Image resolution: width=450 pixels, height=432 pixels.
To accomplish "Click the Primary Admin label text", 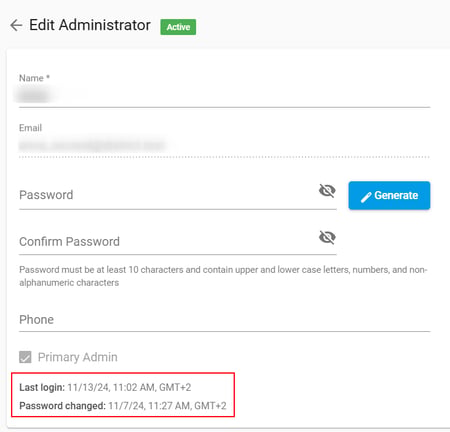I will (78, 357).
